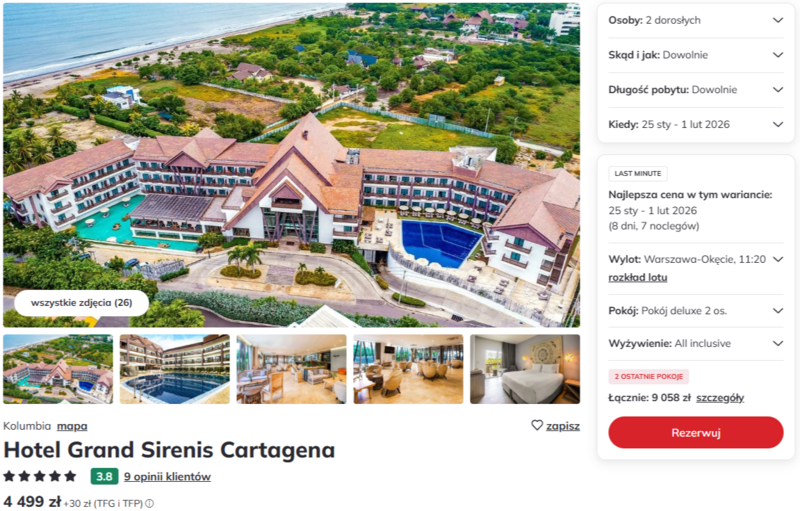This screenshot has width=800, height=511.
Task: Open the wszystkie zdjęcia (26) gallery button
Action: 82,303
